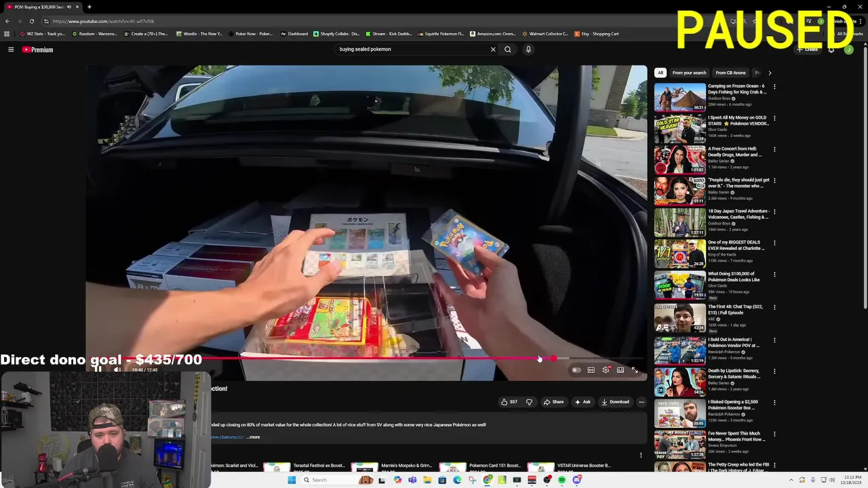Open the Windows Start menu
Viewport: 868px width, 488px height.
[x=292, y=480]
